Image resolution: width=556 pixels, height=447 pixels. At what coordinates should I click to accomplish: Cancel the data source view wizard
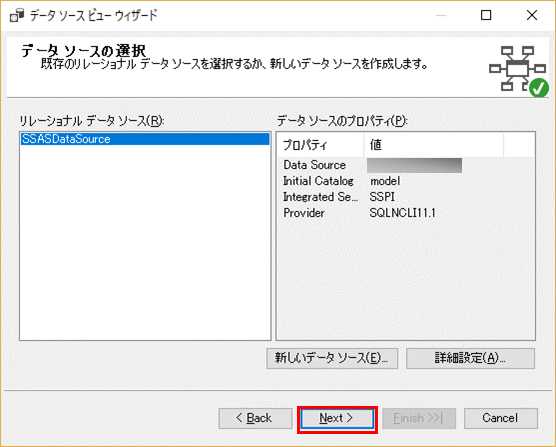501,418
